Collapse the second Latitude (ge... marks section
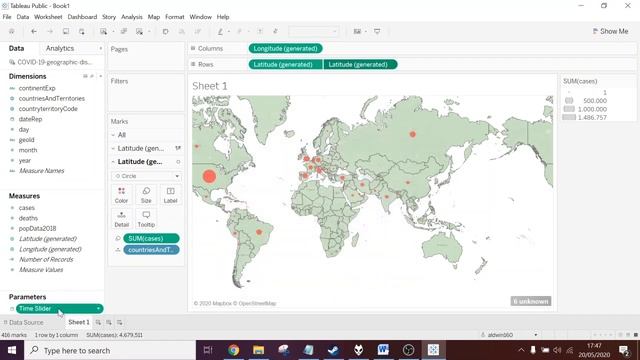Image resolution: width=640 pixels, height=360 pixels. (113, 162)
